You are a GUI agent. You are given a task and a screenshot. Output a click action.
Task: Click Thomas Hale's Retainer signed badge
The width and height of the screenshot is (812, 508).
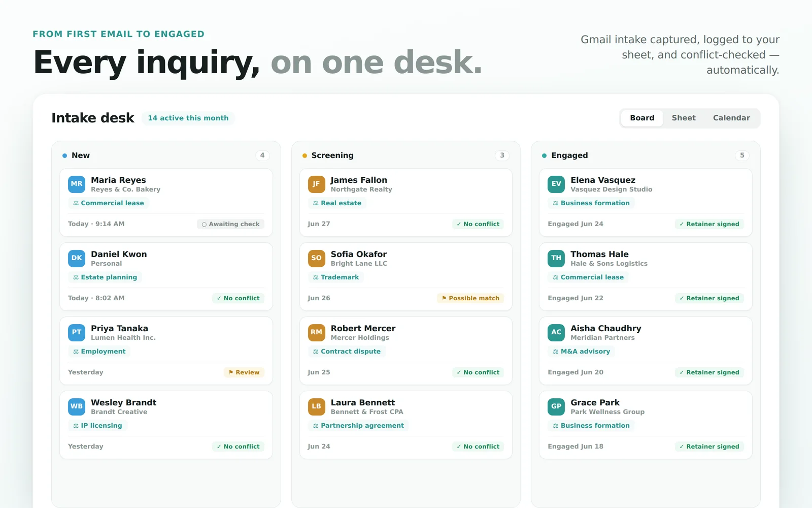coord(709,298)
